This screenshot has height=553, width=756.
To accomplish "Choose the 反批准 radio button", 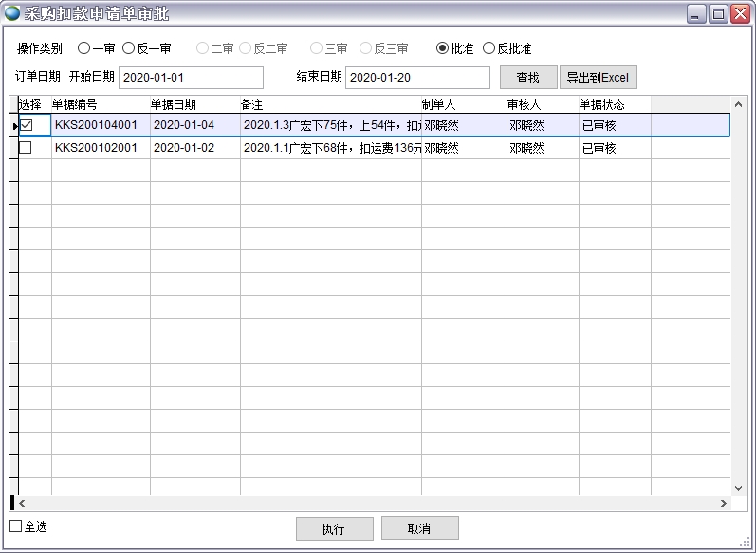I will (x=489, y=48).
